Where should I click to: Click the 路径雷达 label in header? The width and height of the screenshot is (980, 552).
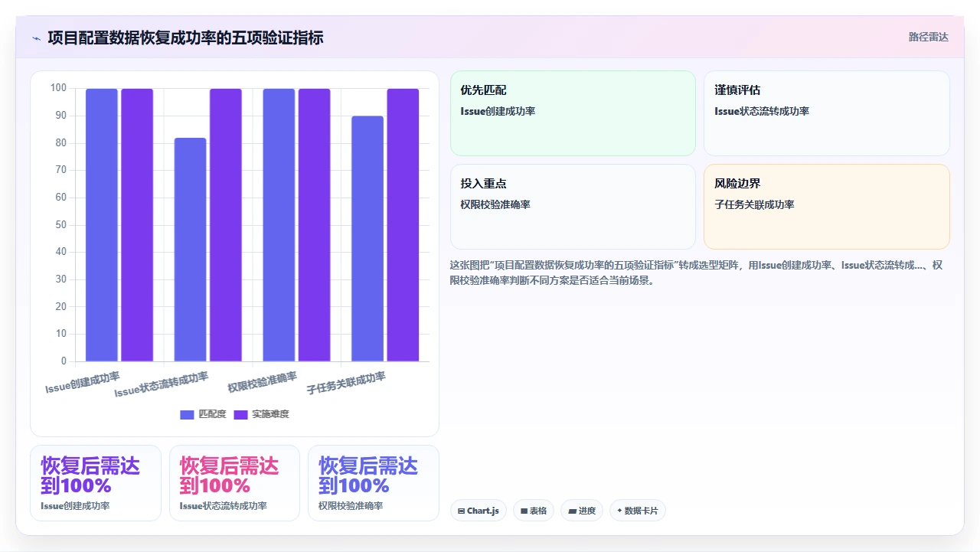point(928,37)
